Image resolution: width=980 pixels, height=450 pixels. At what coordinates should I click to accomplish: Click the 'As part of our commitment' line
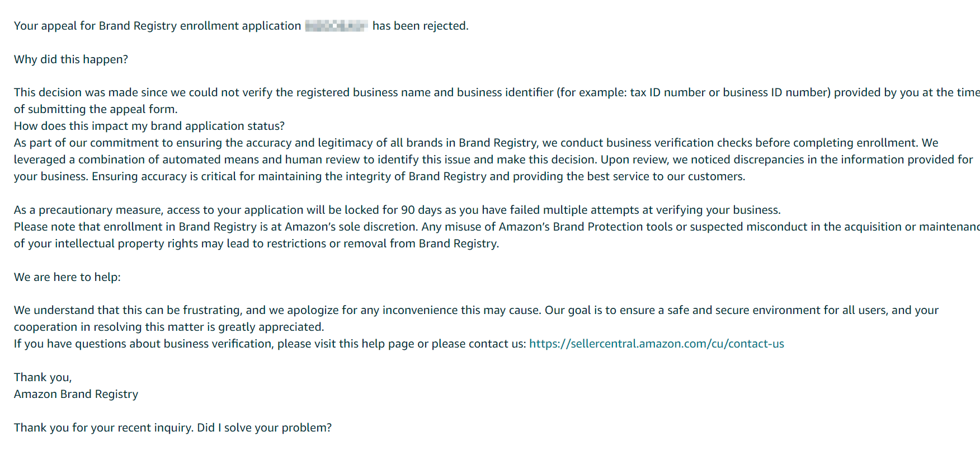pyautogui.click(x=476, y=143)
